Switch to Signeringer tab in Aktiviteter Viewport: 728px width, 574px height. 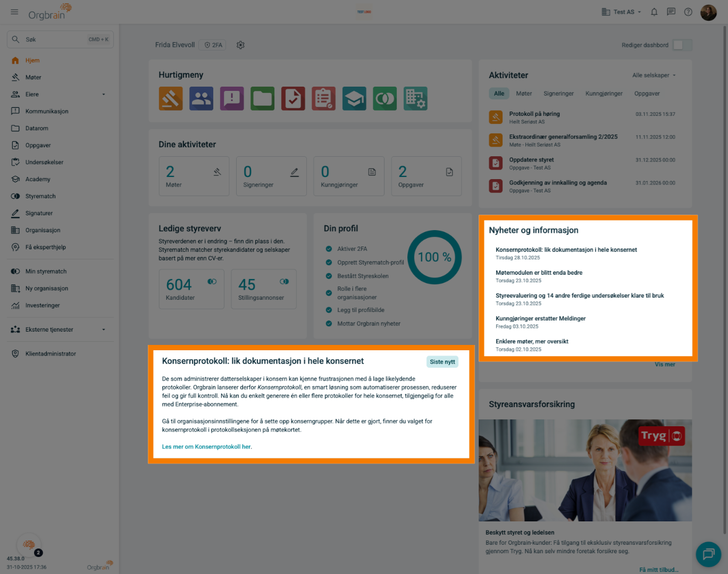click(558, 94)
